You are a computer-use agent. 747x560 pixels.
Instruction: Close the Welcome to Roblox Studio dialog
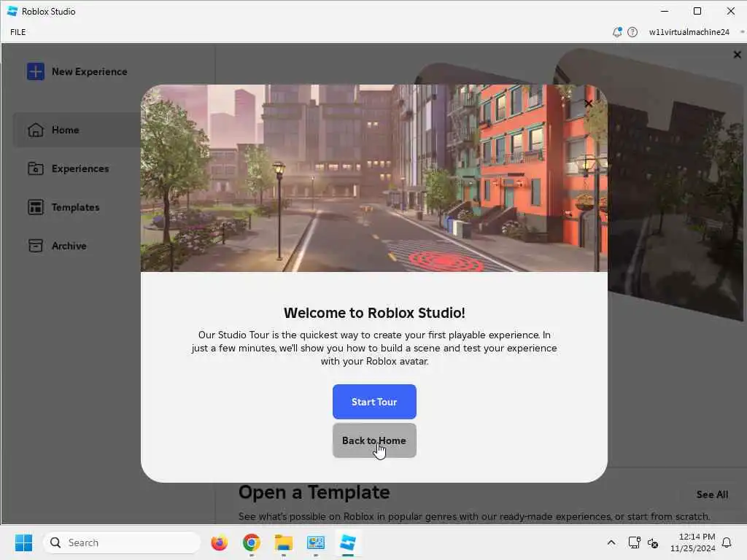point(589,104)
